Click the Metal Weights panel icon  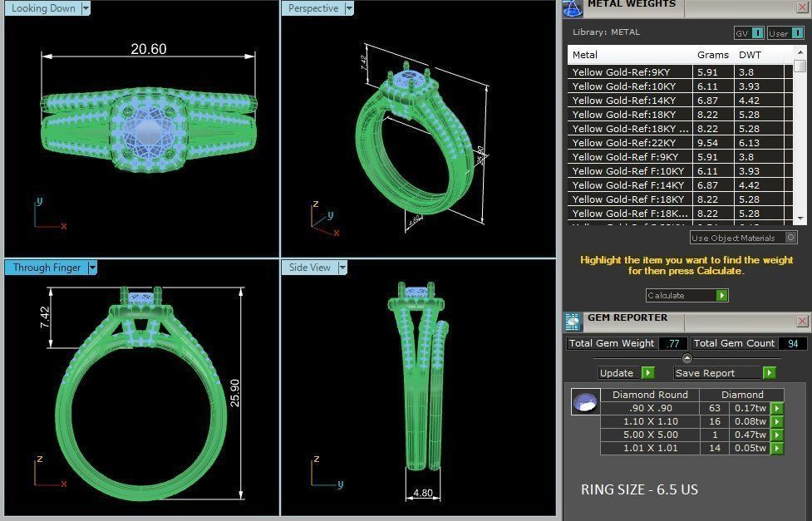tap(573, 7)
